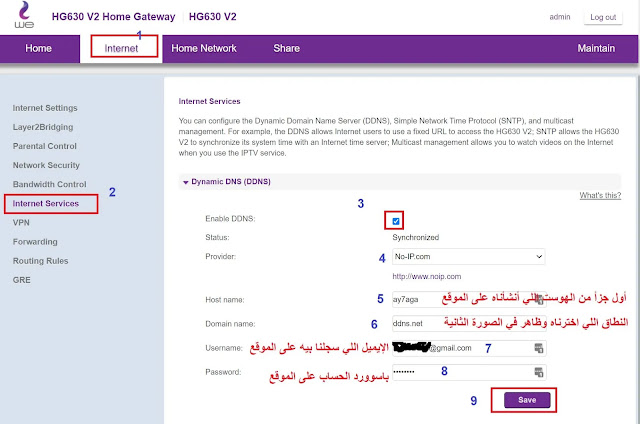This screenshot has width=640, height=424.
Task: Open Routing Rules page
Action: point(40,261)
